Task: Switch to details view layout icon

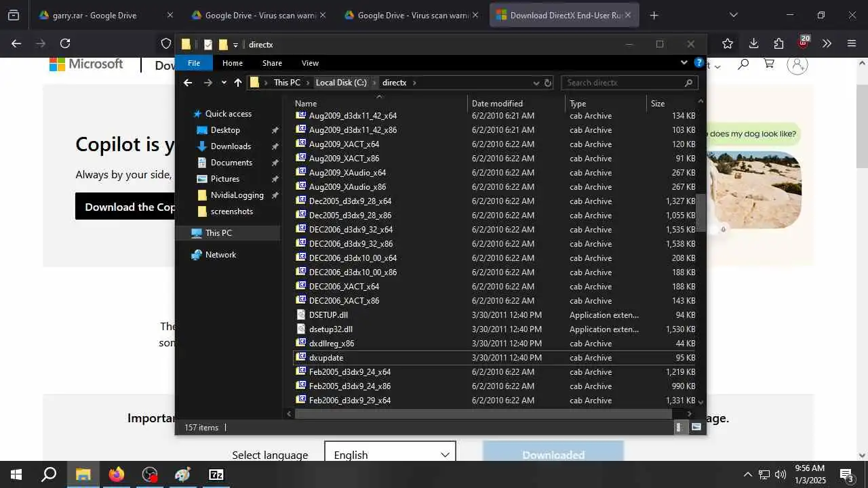Action: [679, 428]
